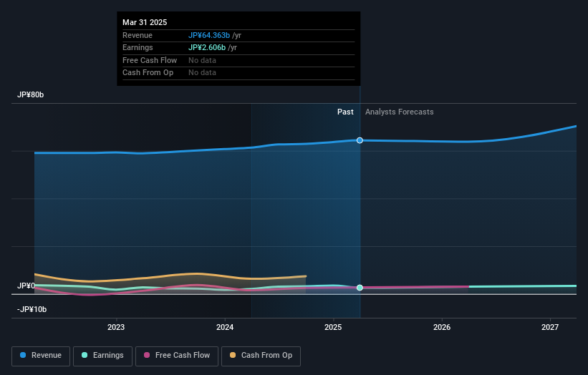Image resolution: width=588 pixels, height=375 pixels.
Task: Click the 2025 x-axis label
Action: [333, 328]
